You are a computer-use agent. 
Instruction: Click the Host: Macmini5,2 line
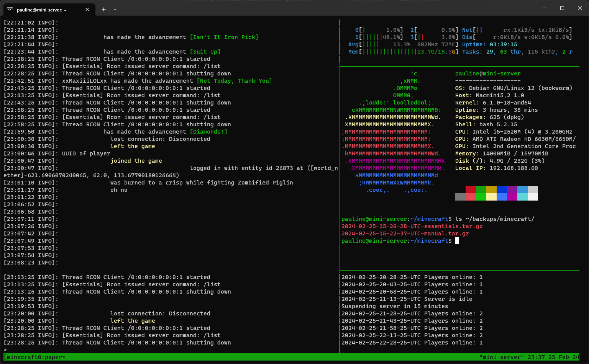489,95
